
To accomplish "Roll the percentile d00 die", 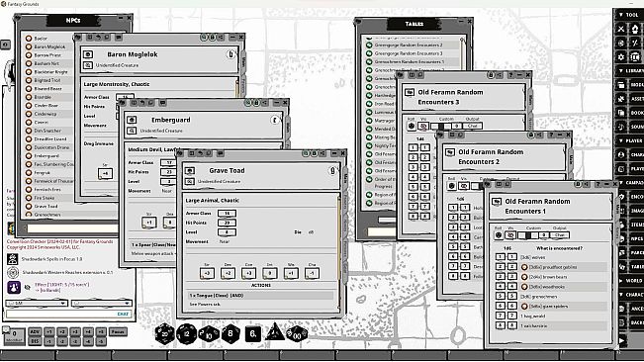I will point(297,334).
